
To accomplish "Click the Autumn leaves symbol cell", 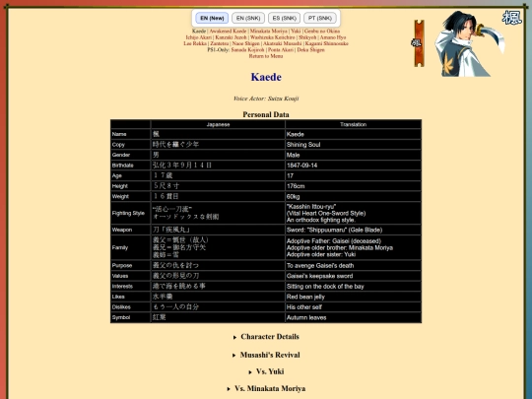I will [354, 317].
